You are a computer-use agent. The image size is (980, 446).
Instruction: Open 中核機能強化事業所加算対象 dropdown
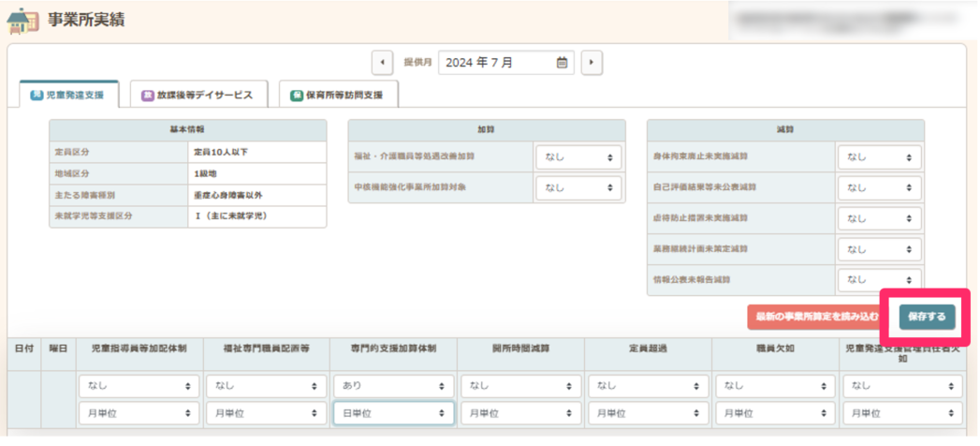pos(578,187)
